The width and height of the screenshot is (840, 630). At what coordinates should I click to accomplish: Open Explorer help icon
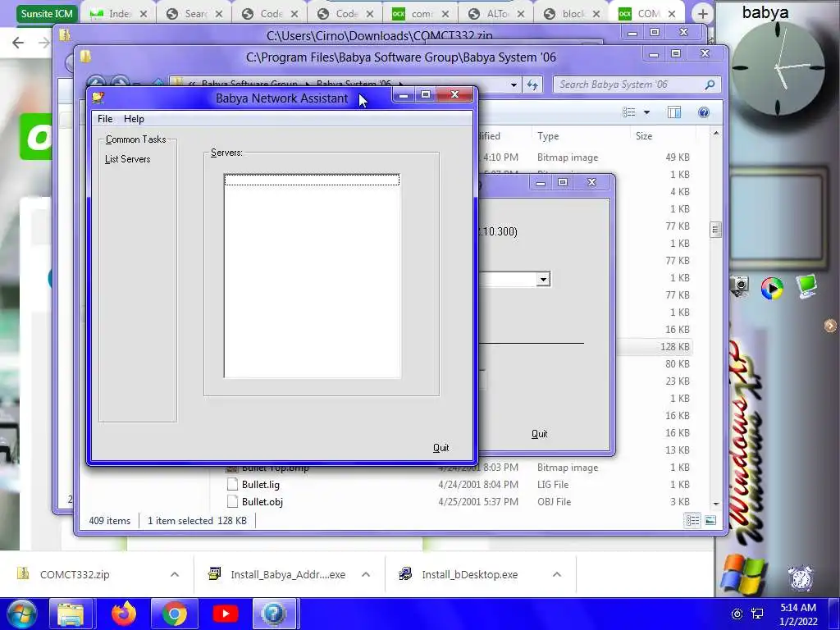click(704, 112)
